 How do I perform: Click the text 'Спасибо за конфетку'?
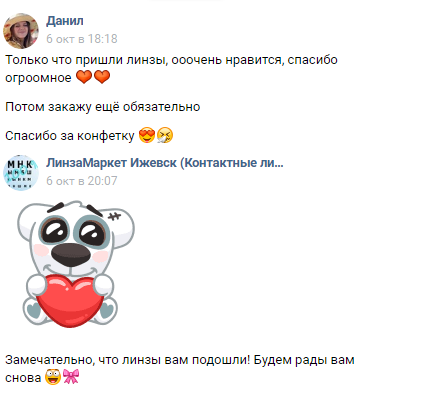[x=70, y=136]
